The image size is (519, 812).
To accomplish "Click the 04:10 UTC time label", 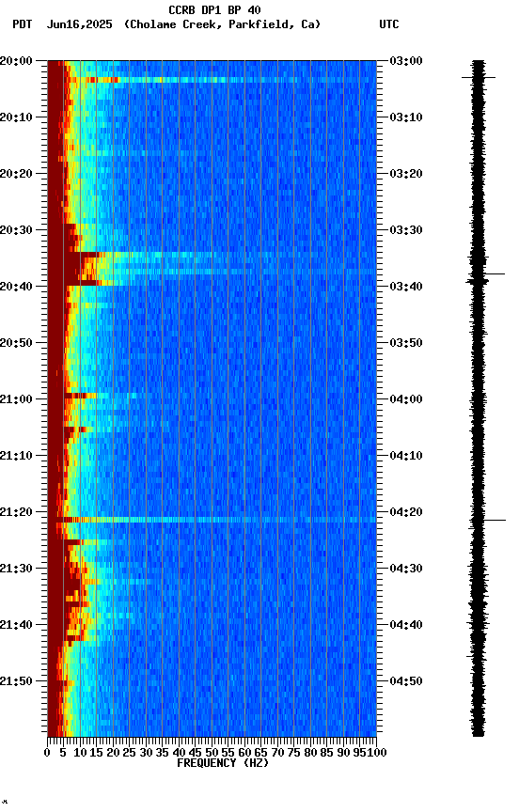I will [x=406, y=456].
